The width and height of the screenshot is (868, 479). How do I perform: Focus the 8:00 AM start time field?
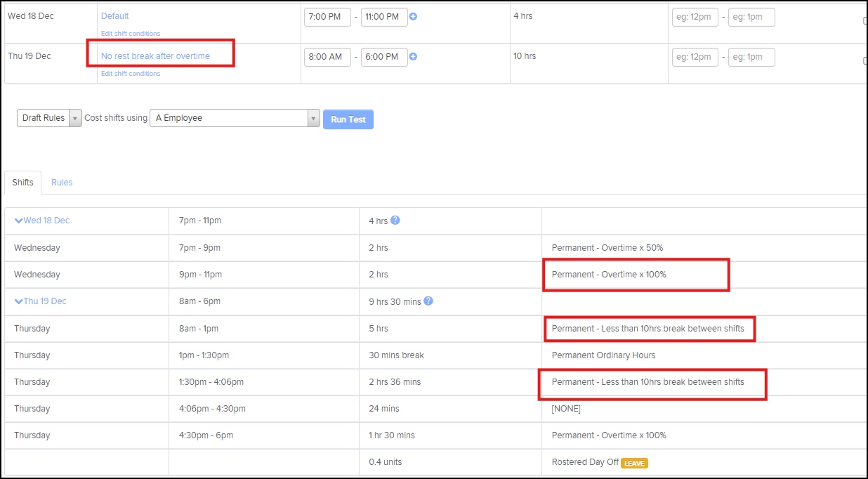coord(327,57)
